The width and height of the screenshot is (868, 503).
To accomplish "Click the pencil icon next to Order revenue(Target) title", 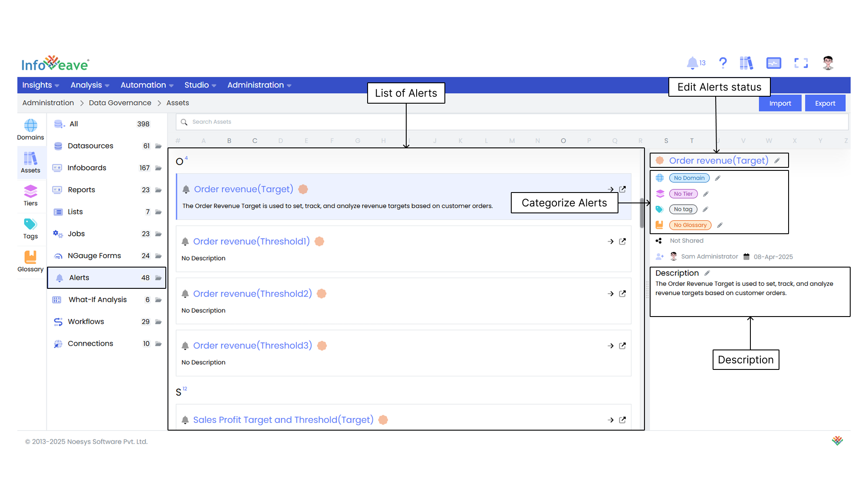I will click(777, 161).
